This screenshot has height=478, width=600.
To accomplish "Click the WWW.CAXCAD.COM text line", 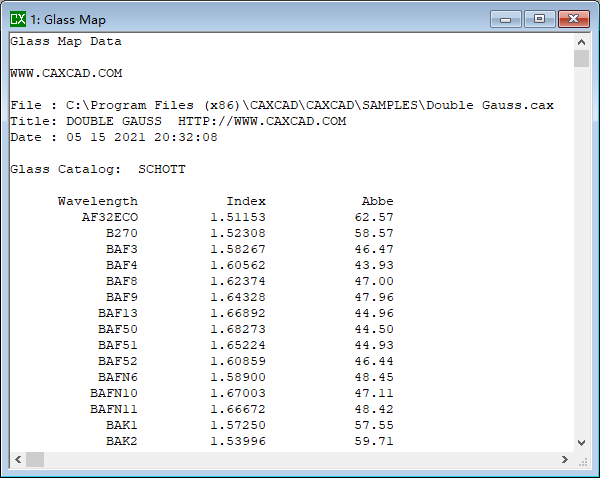I will 66,73.
